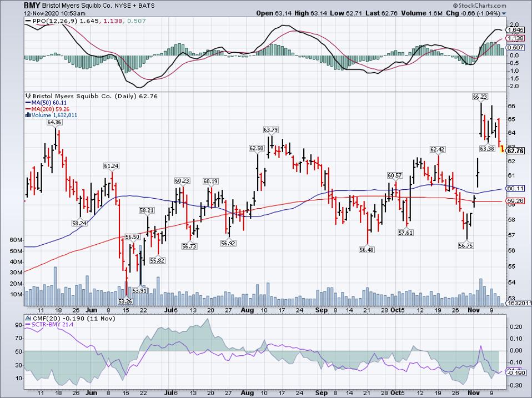This screenshot has width=532, height=398.
Task: Click the 1.645 PPO tag on right axis
Action: [515, 30]
